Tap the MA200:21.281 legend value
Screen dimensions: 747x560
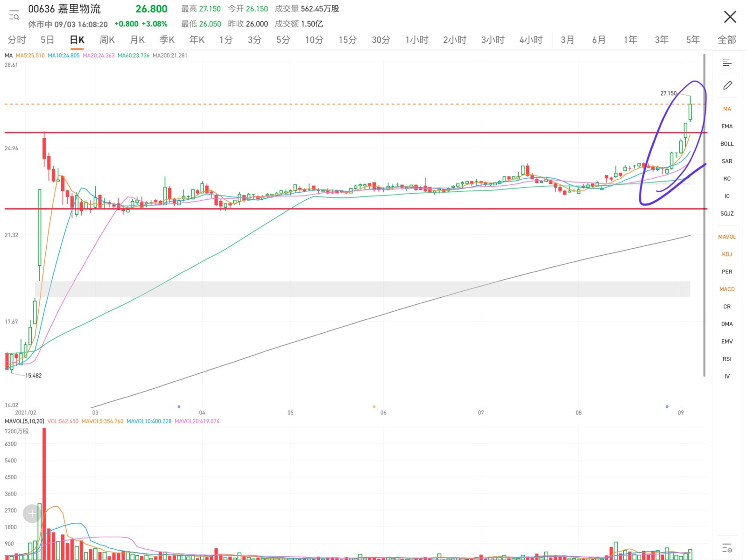[x=170, y=56]
